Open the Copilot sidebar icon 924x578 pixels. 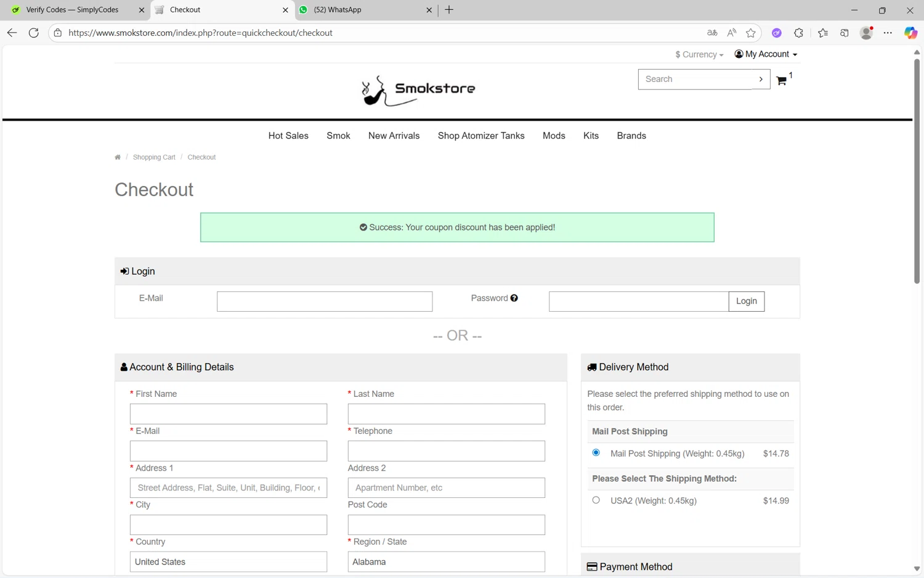[910, 33]
